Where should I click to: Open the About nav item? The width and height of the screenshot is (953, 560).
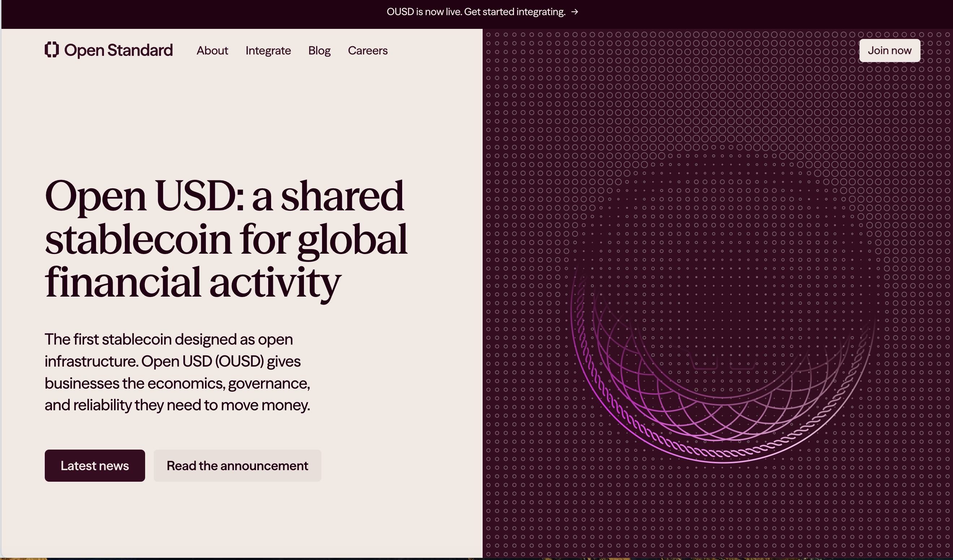pos(212,50)
